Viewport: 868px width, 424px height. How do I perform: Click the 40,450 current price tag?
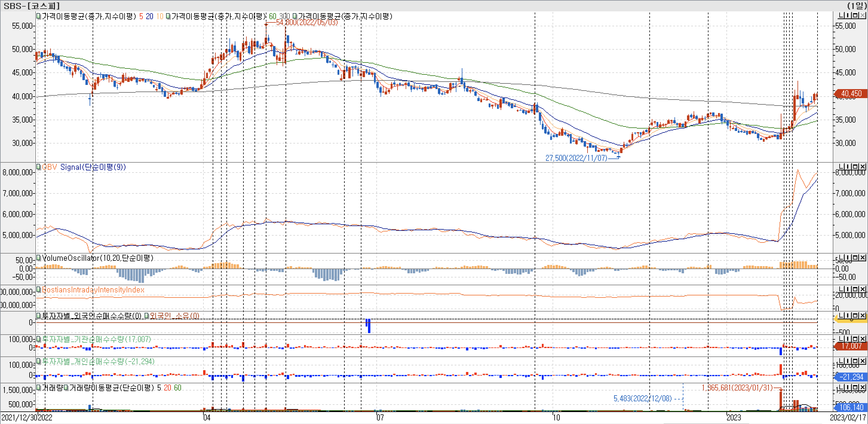point(851,94)
